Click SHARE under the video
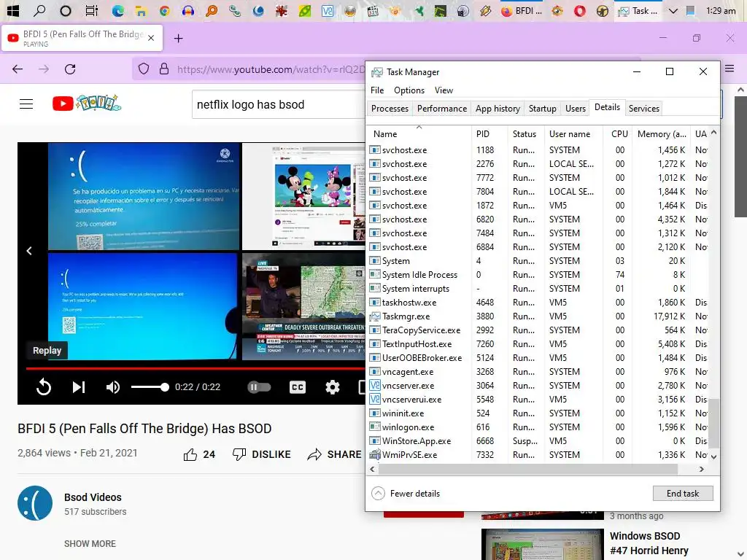 [x=334, y=454]
